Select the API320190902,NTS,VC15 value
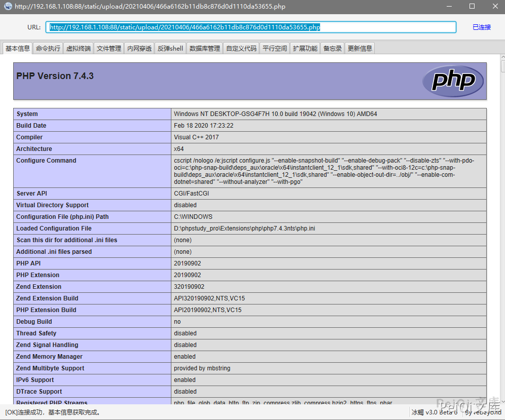The height and width of the screenshot is (420, 505). coord(209,298)
